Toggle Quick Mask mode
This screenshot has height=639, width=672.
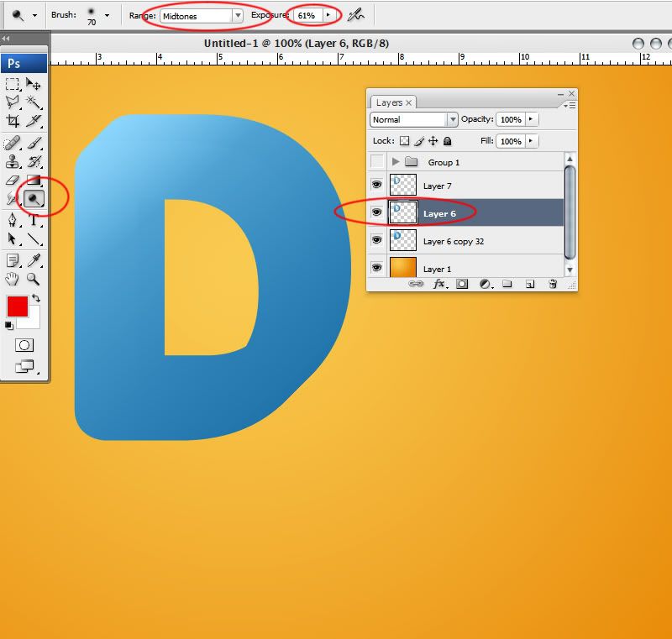[x=24, y=345]
